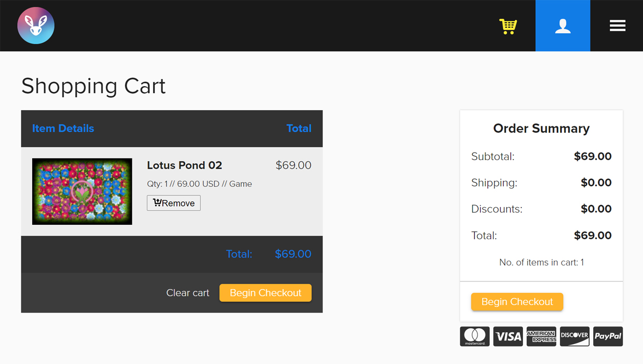The width and height of the screenshot is (643, 364).
Task: Begin Checkout from the Order Summary
Action: coord(517,302)
